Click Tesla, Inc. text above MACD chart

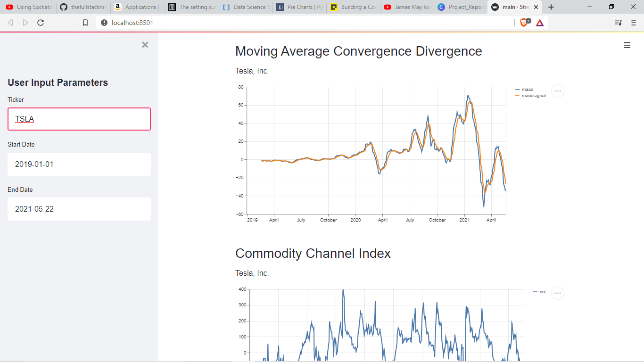point(252,71)
